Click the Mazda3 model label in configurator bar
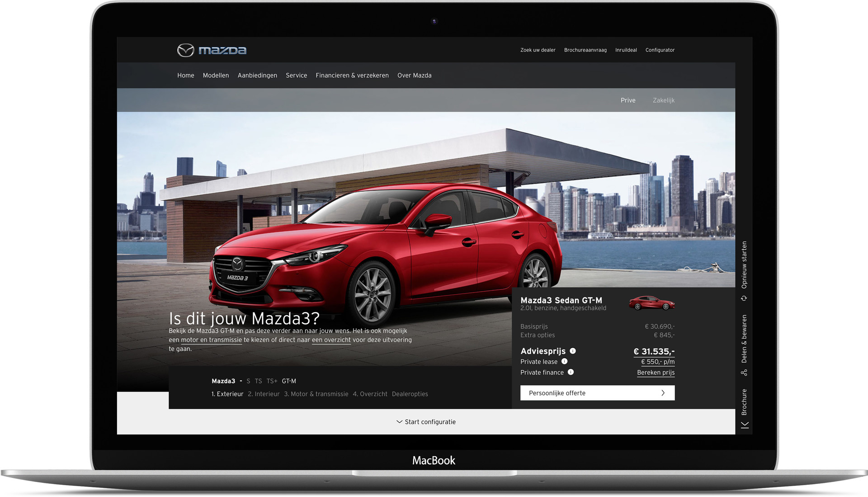Viewport: 868px width, 497px height. (223, 381)
